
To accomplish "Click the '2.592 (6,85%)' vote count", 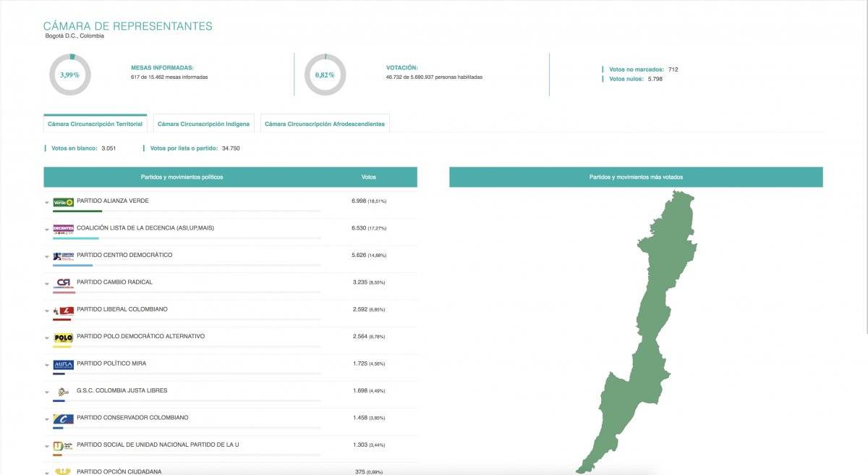I will (369, 309).
